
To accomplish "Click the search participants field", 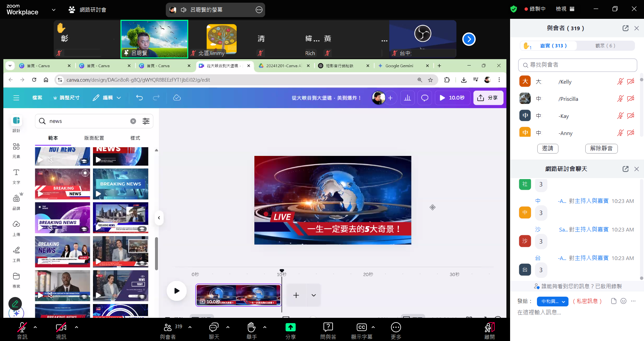I will tap(578, 65).
